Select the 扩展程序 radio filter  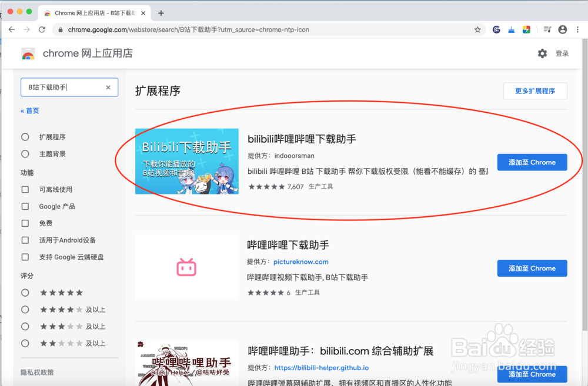[25, 137]
